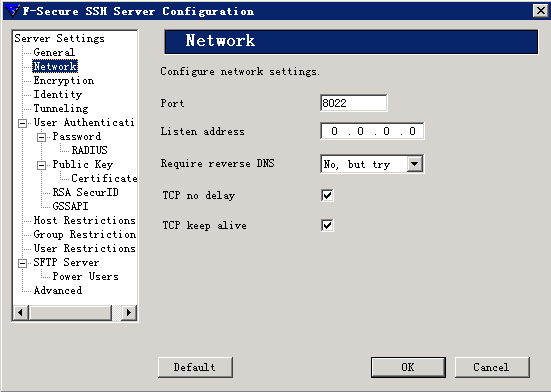
Task: Click the Cancel button
Action: click(x=492, y=367)
